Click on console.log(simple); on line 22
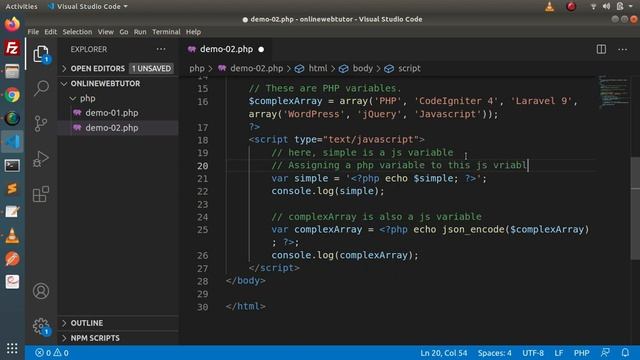 tap(328, 191)
